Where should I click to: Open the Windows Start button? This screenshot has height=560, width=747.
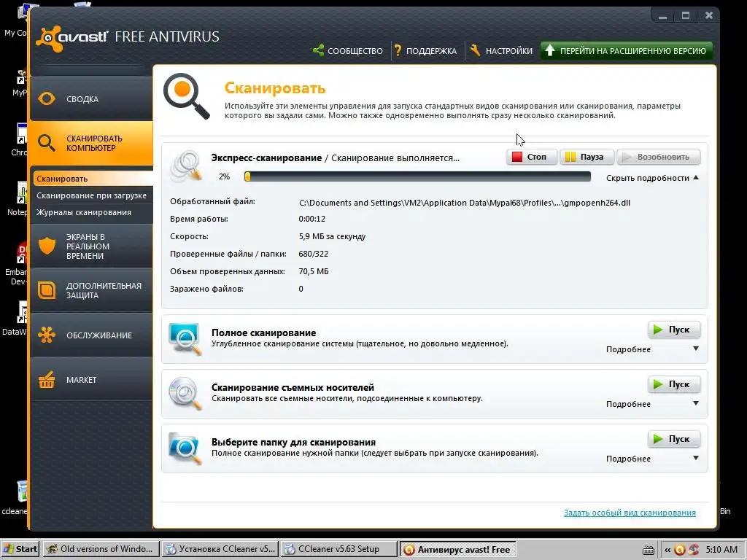tap(20, 549)
